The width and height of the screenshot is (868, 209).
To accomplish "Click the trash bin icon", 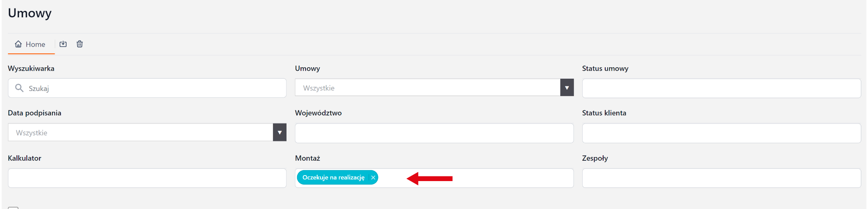I will 80,44.
